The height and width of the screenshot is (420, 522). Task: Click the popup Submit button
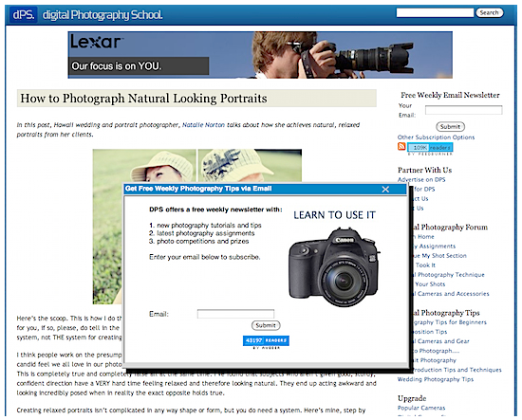266,325
